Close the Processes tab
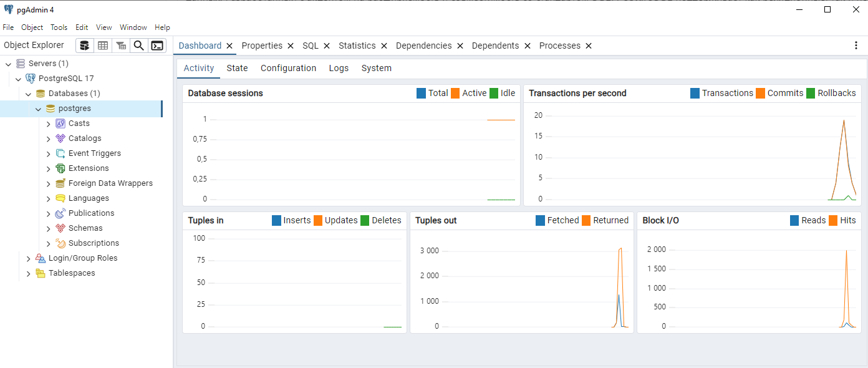 [x=589, y=46]
